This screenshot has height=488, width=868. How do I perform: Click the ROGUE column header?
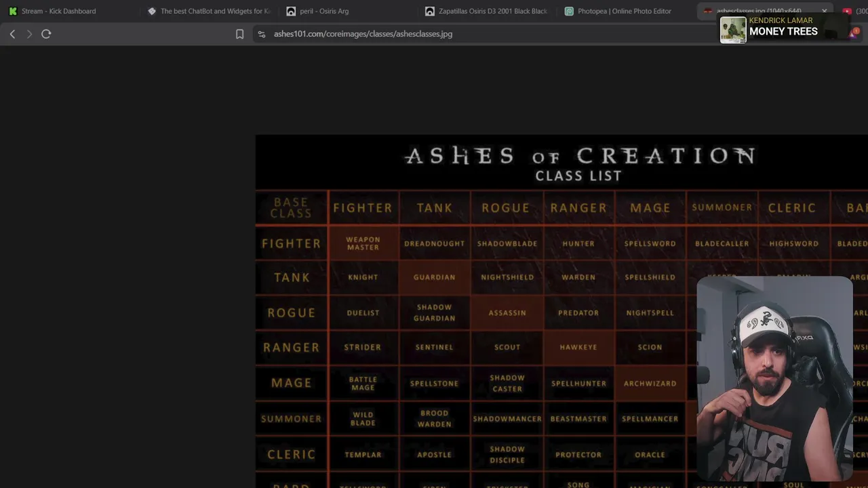click(506, 207)
